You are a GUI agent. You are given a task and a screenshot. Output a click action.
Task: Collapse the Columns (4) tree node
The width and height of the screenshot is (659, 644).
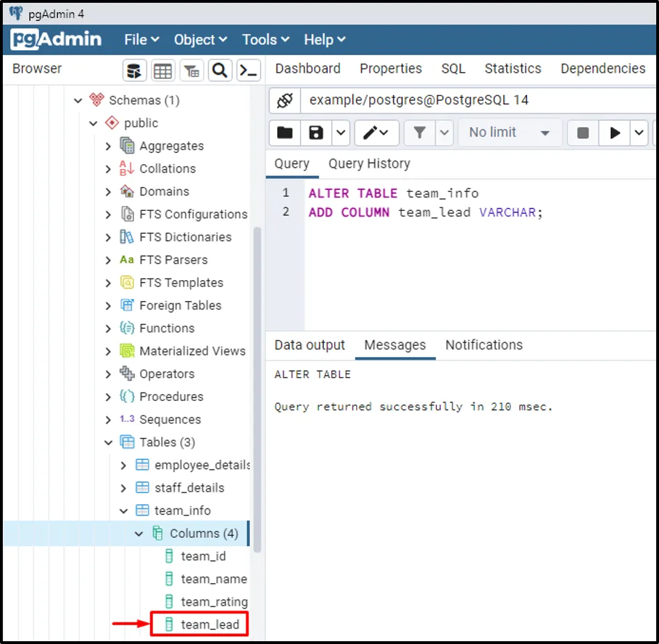click(x=139, y=534)
